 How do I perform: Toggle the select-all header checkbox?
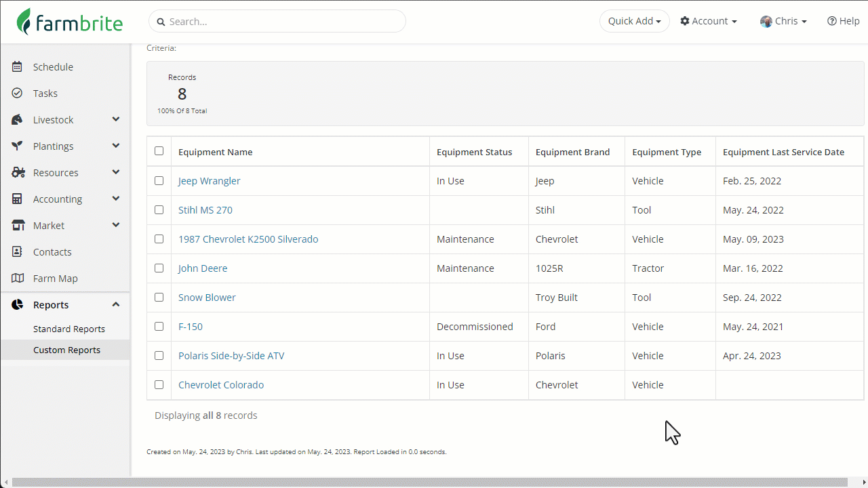tap(159, 151)
